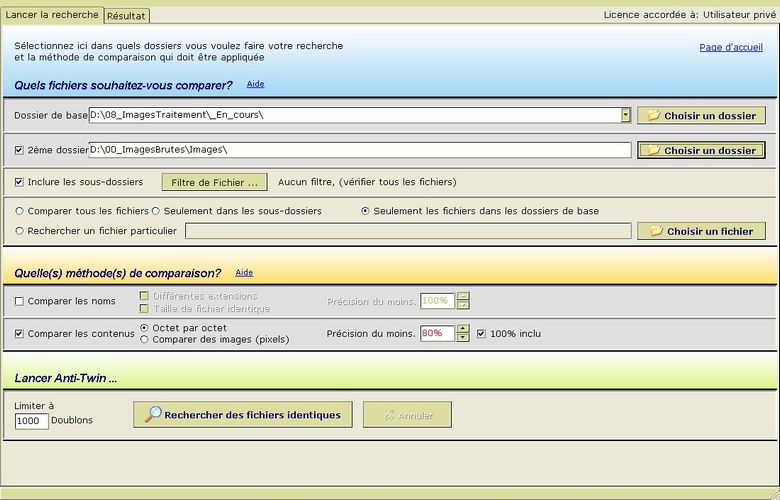Open the Filtre de Fichier dialog

coord(214,182)
